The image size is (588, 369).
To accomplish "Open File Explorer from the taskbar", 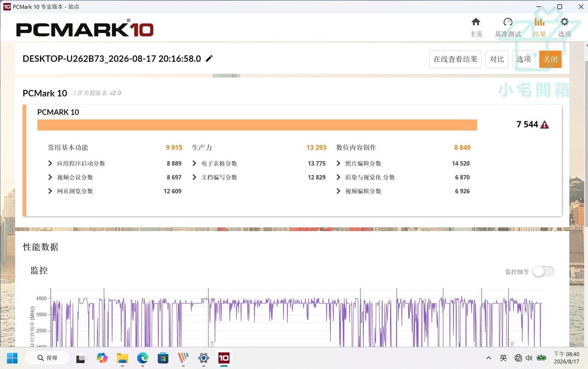I will tap(122, 358).
